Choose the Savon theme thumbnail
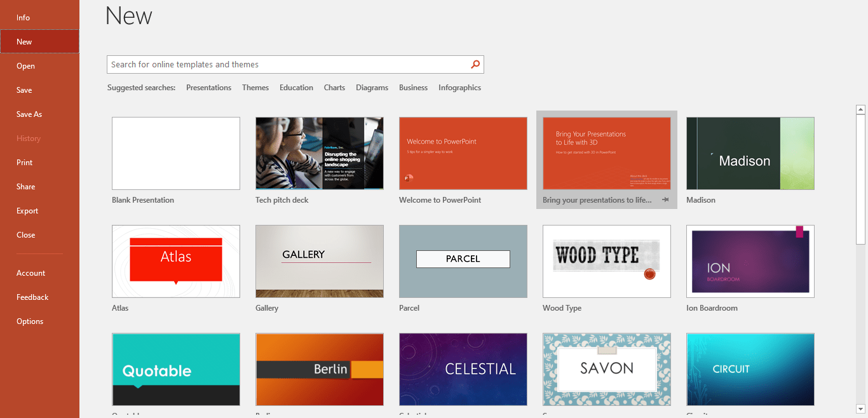The width and height of the screenshot is (868, 418). [607, 369]
